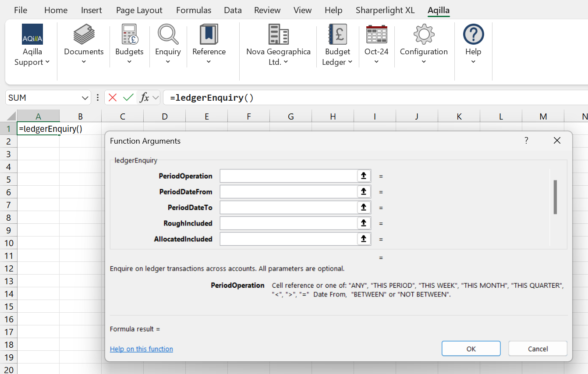Click the Budget Ledger book icon

tap(337, 35)
